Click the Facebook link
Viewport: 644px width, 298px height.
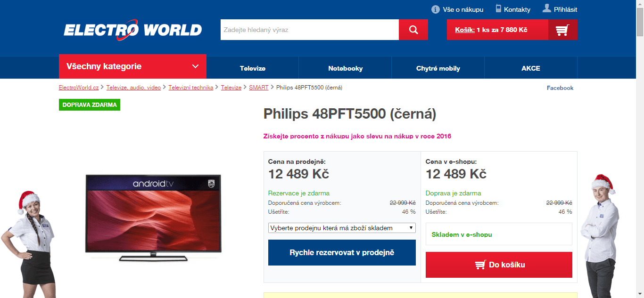click(x=560, y=88)
